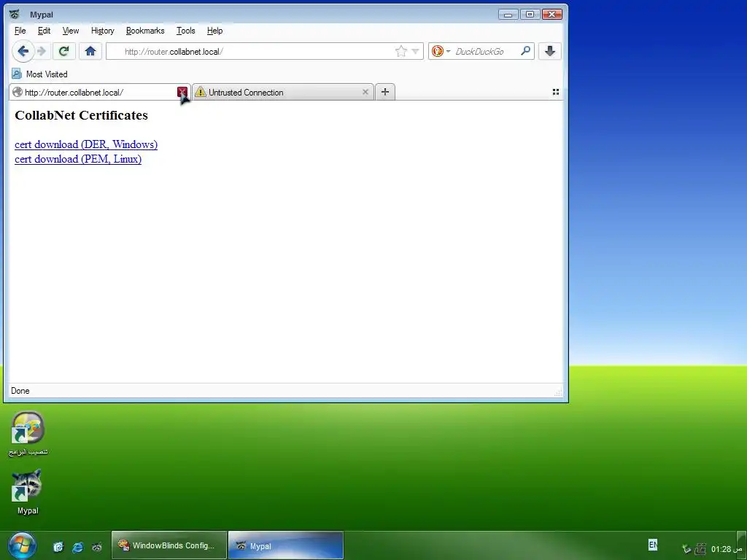
Task: Click cert download (PEM, Linux) link
Action: tap(78, 159)
